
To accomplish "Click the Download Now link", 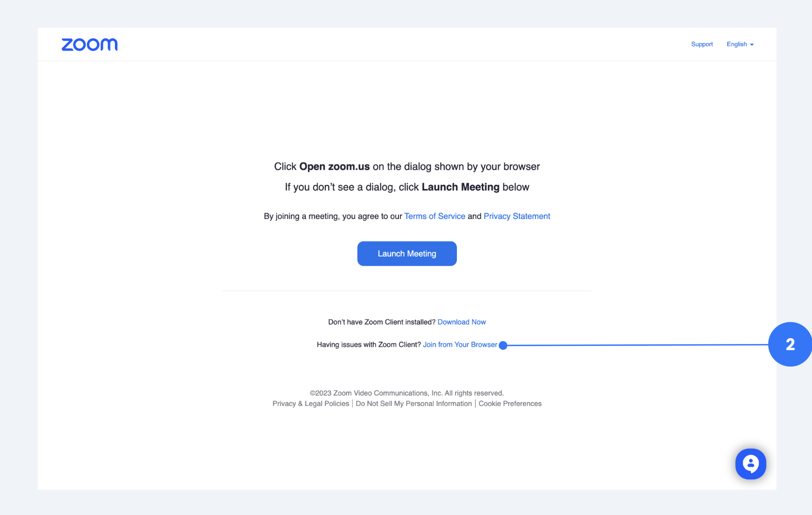I will coord(461,322).
